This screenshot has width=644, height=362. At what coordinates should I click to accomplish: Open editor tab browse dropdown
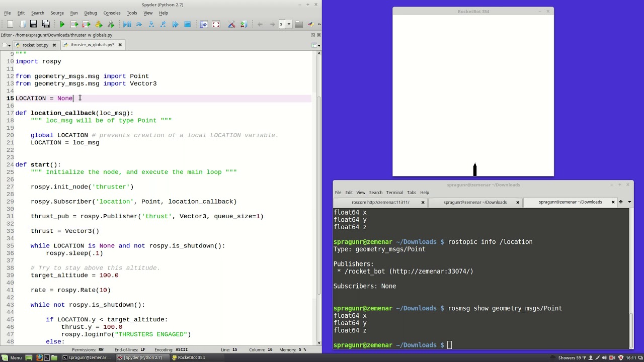point(6,45)
